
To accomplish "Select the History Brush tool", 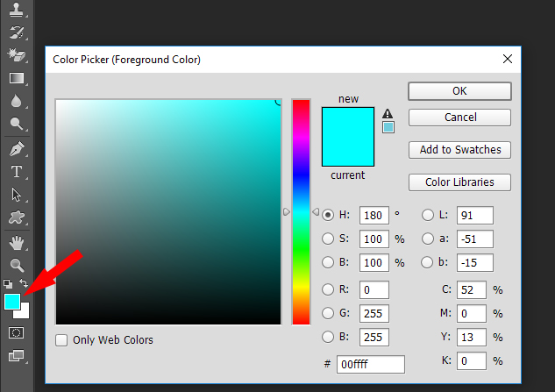I will coord(16,33).
